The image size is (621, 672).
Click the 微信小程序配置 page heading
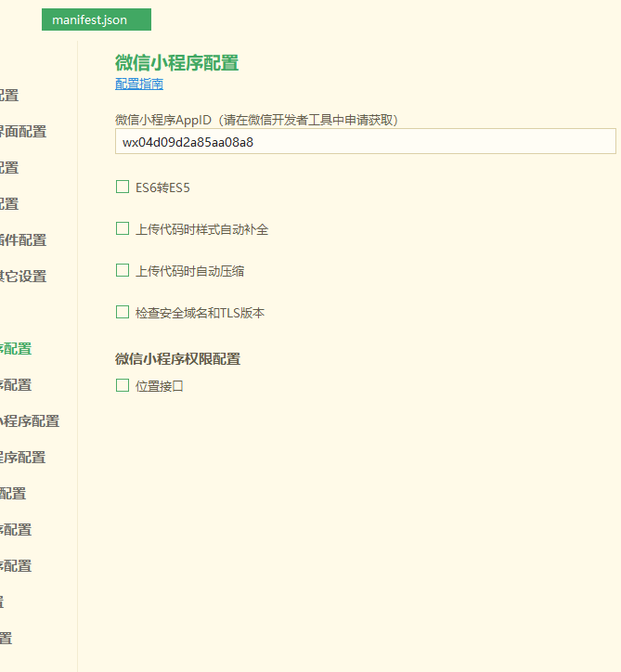click(x=177, y=63)
